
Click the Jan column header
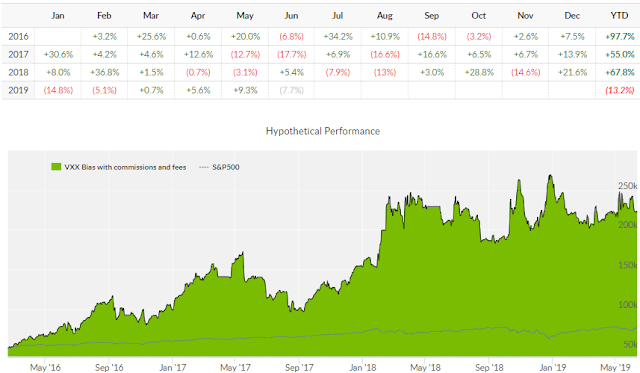(x=58, y=16)
